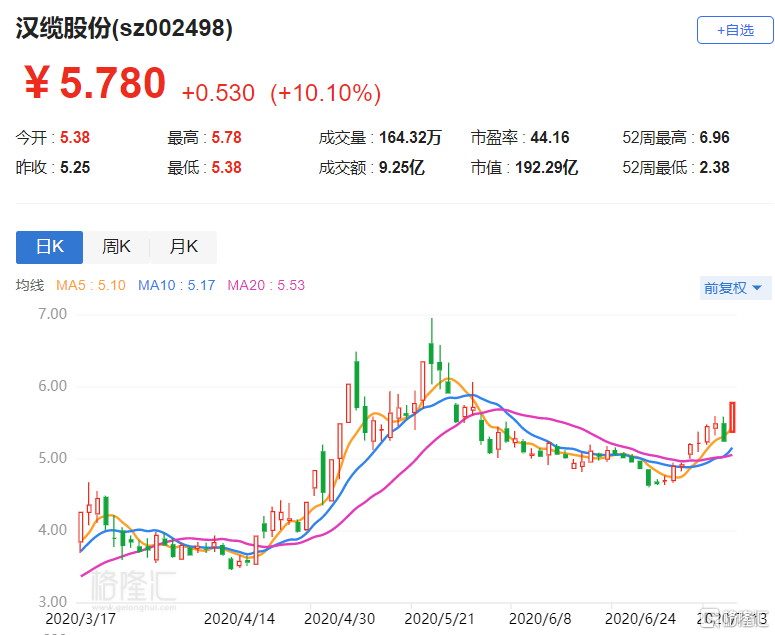
Task: Click the 2020/4/14 date axis label
Action: point(239,619)
